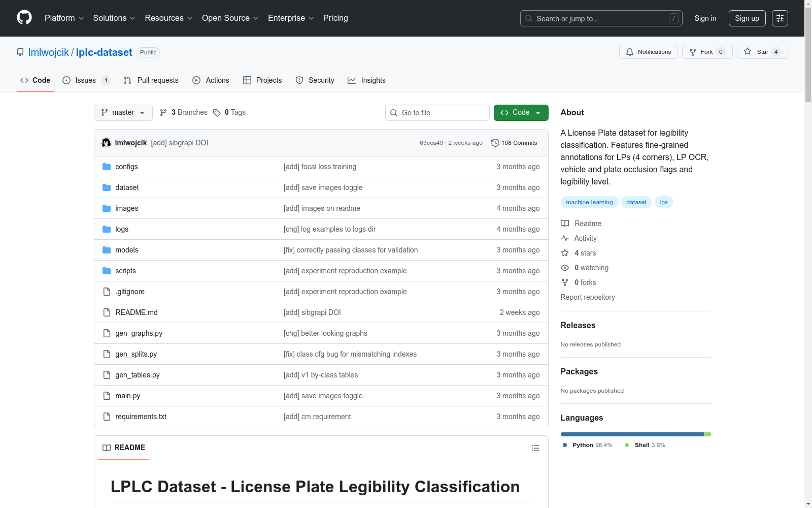This screenshot has width=812, height=508.
Task: Click the folder icon beside models
Action: tap(107, 250)
